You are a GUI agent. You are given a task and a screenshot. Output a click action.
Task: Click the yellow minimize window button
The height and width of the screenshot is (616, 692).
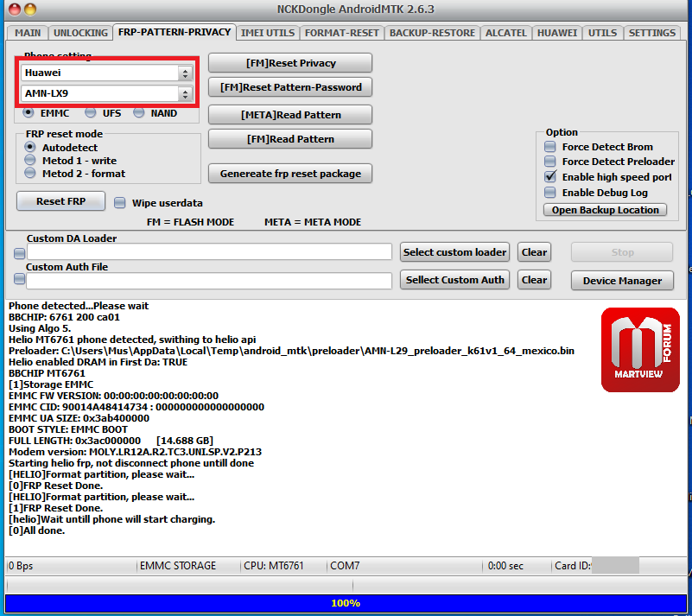pos(30,10)
